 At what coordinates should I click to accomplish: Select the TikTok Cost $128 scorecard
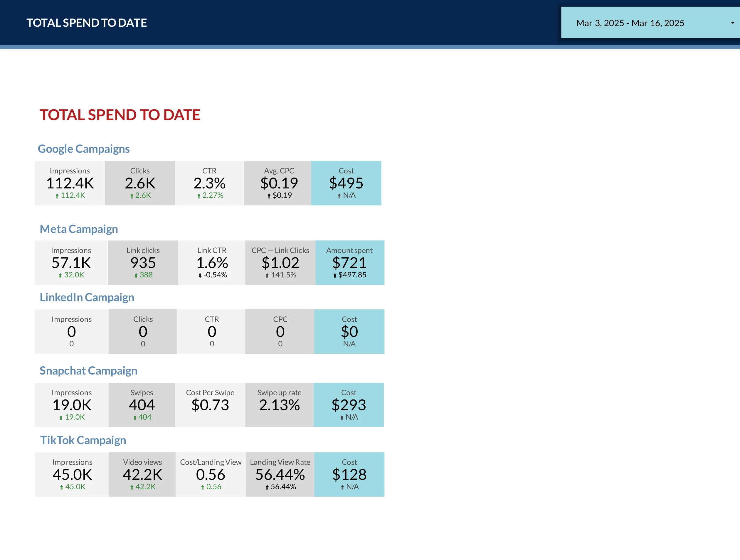(x=349, y=474)
